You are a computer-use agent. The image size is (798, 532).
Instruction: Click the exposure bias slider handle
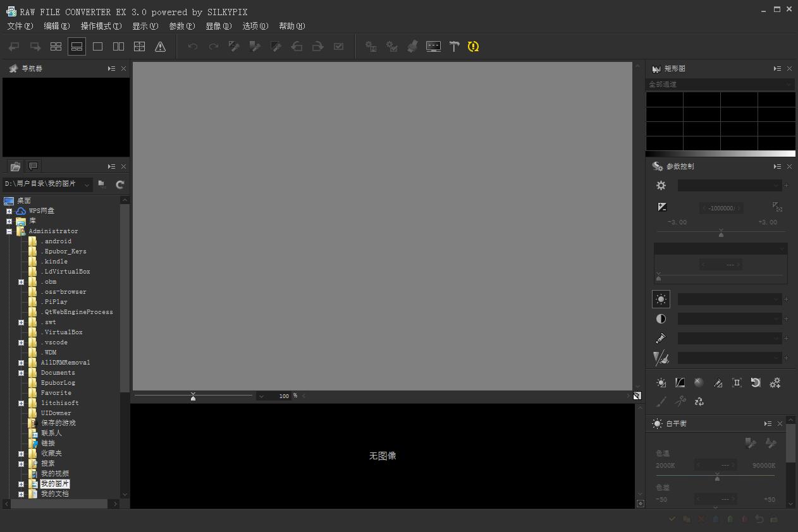[x=721, y=234]
